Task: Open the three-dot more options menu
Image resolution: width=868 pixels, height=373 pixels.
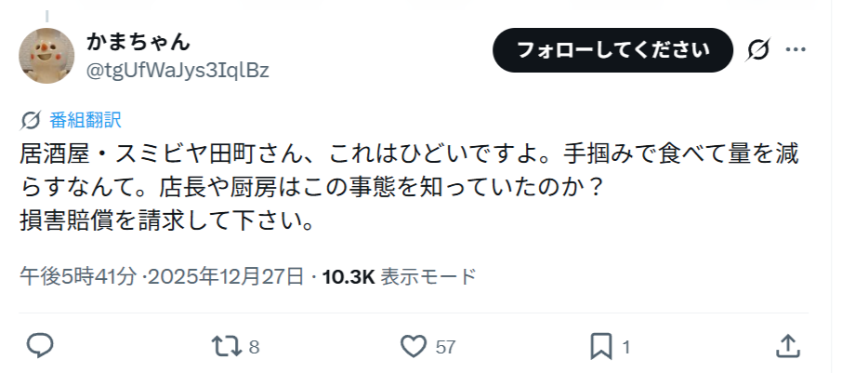Action: (x=797, y=49)
